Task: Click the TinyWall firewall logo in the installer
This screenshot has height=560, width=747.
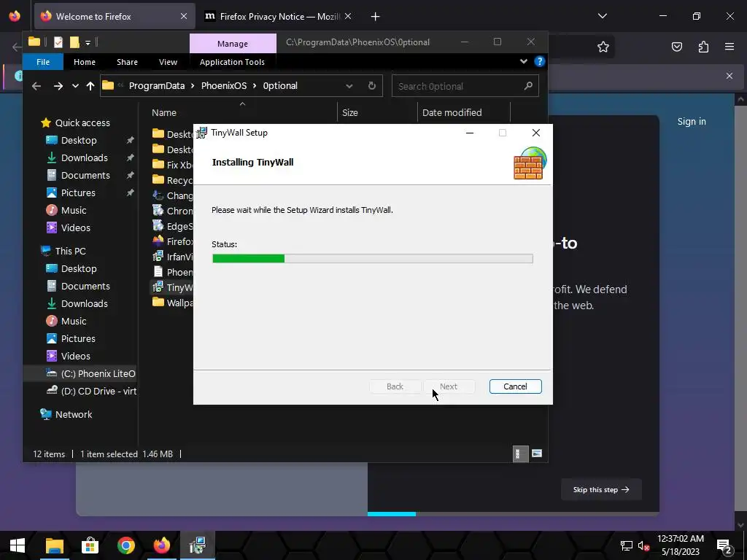Action: pos(530,163)
